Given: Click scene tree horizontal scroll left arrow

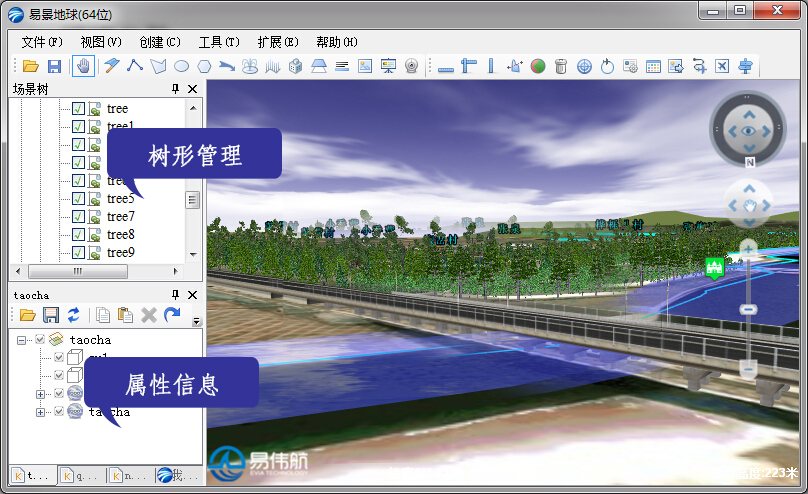Looking at the screenshot, I should point(19,271).
